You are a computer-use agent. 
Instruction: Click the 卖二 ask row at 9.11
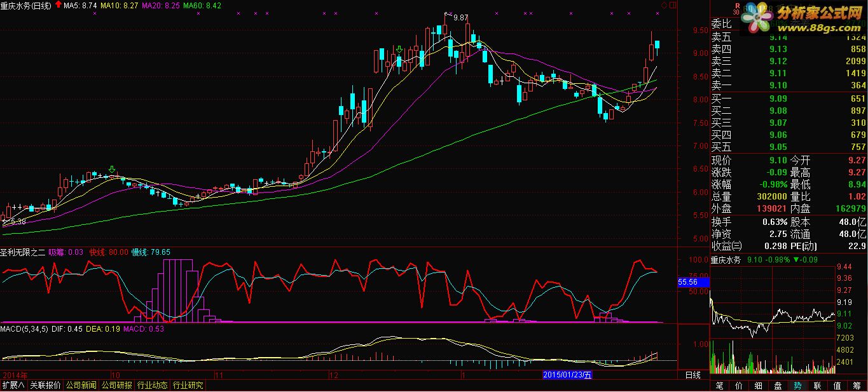[x=789, y=73]
